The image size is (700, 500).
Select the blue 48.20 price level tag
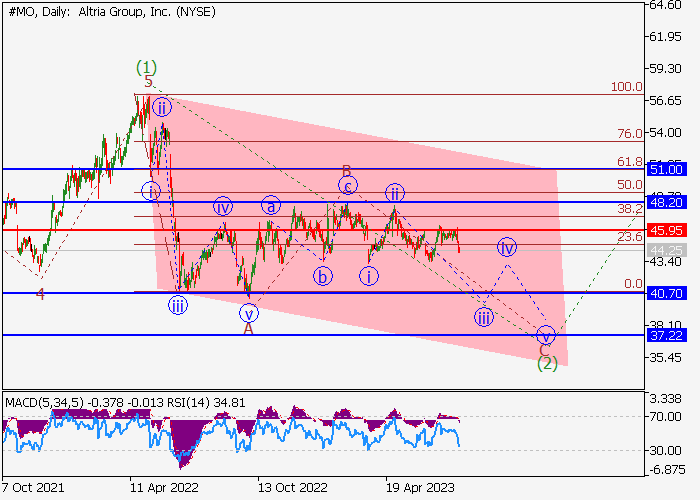point(667,202)
